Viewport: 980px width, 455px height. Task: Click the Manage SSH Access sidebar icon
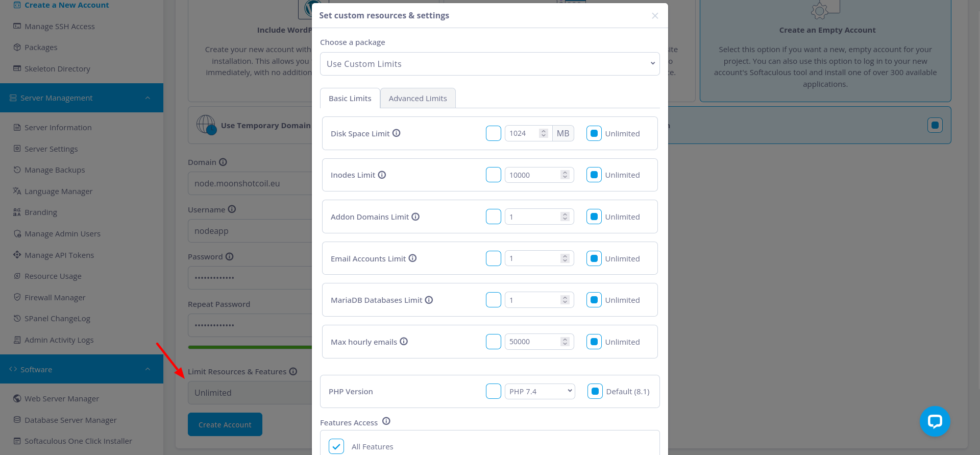(17, 26)
